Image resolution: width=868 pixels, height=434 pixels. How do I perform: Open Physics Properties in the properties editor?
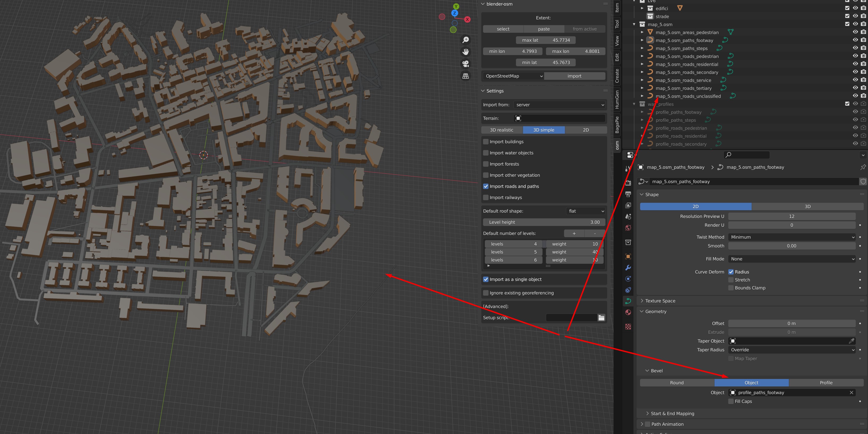point(628,290)
